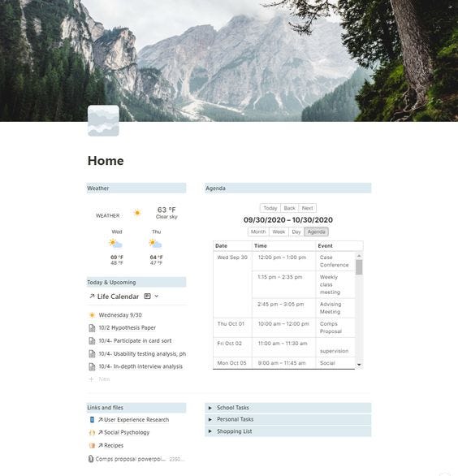The width and height of the screenshot is (458, 476).
Task: Click page icon for Usability testing analysis
Action: pyautogui.click(x=92, y=354)
